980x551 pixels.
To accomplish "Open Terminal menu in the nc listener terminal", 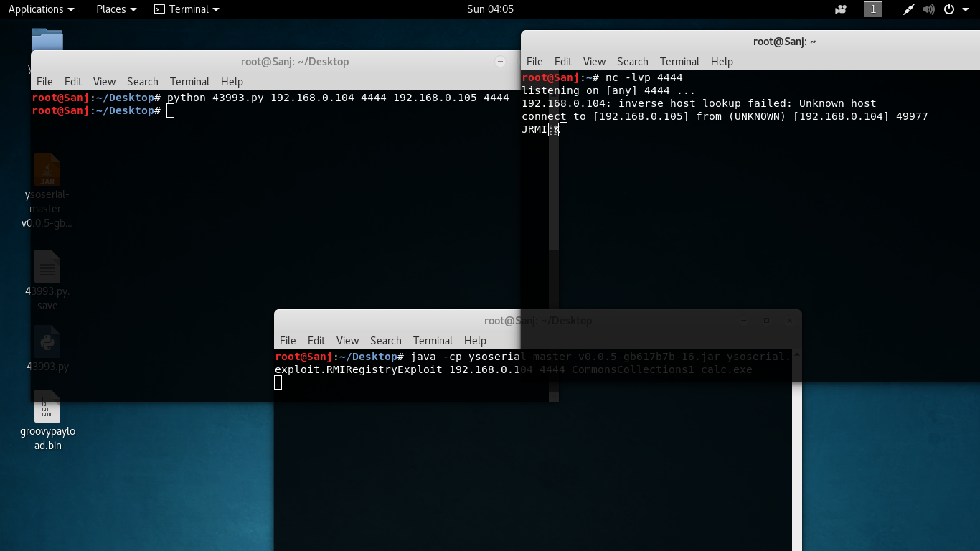I will [679, 62].
